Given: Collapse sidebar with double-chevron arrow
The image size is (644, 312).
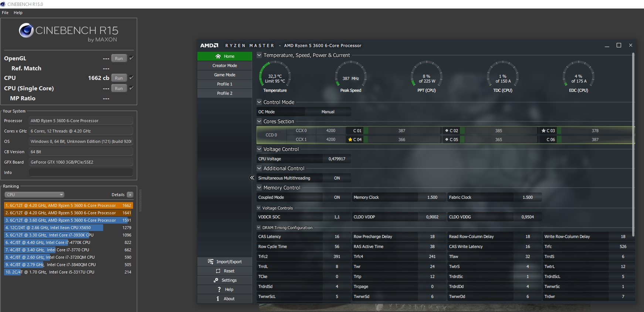Looking at the screenshot, I should pyautogui.click(x=252, y=178).
